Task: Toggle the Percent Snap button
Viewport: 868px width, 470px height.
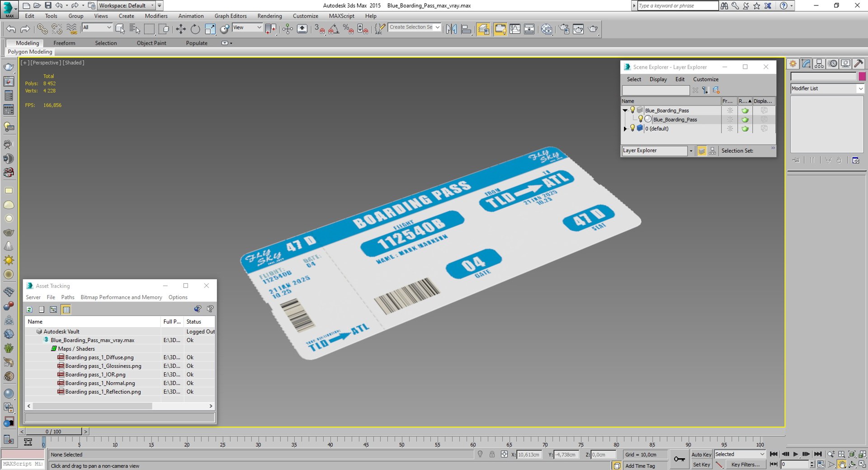Action: pyautogui.click(x=348, y=29)
